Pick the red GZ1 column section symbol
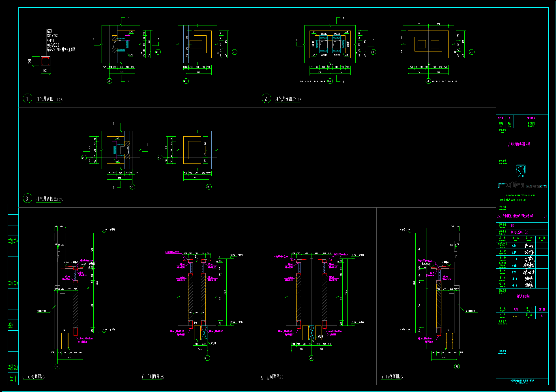This screenshot has height=392, width=556. [45, 61]
